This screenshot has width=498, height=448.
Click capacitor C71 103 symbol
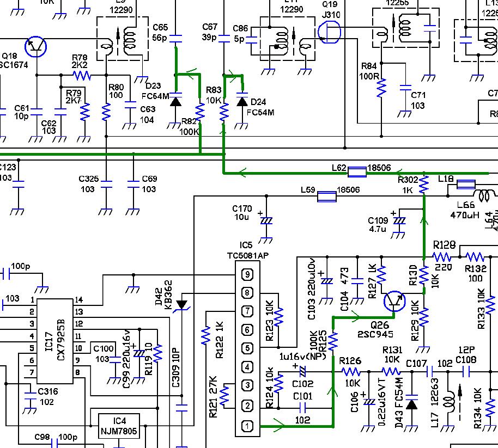click(405, 88)
